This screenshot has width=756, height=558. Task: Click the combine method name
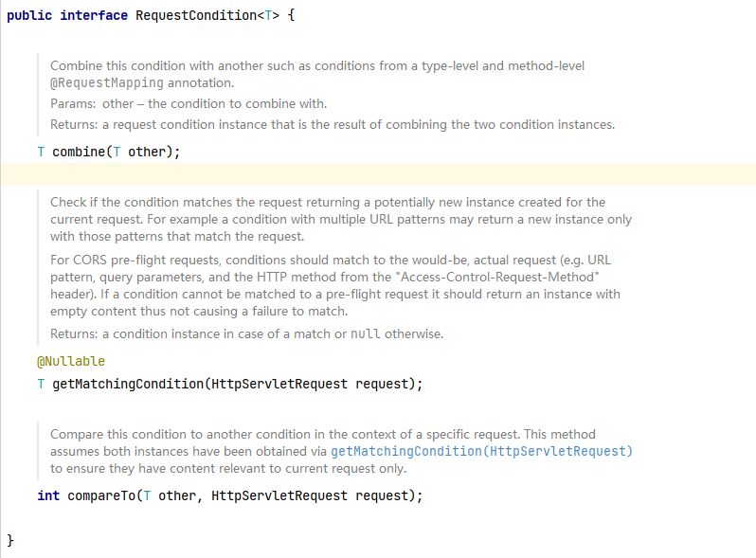click(x=79, y=152)
